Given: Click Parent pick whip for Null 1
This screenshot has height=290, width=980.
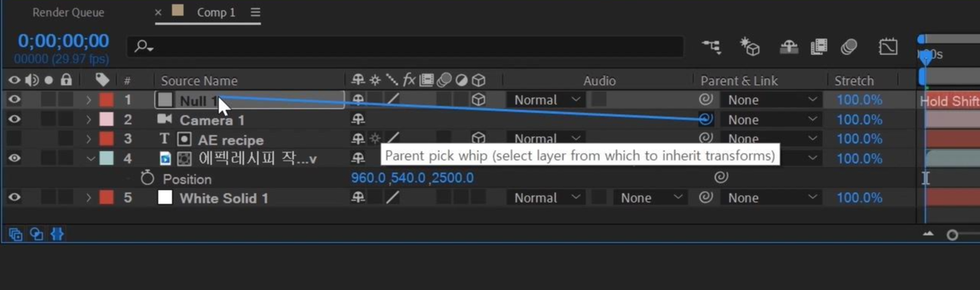Looking at the screenshot, I should click(706, 99).
